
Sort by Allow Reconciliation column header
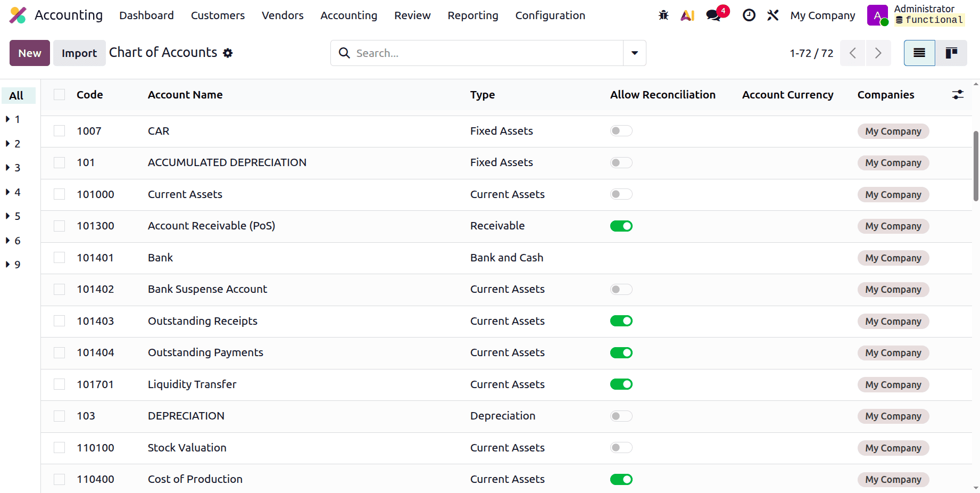[663, 95]
